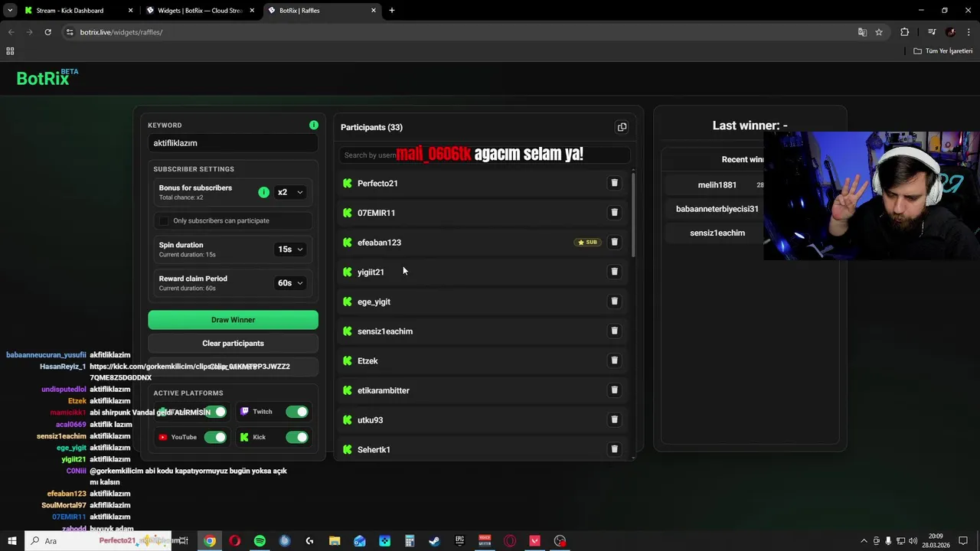
Task: Open keyword info icon
Action: point(313,125)
